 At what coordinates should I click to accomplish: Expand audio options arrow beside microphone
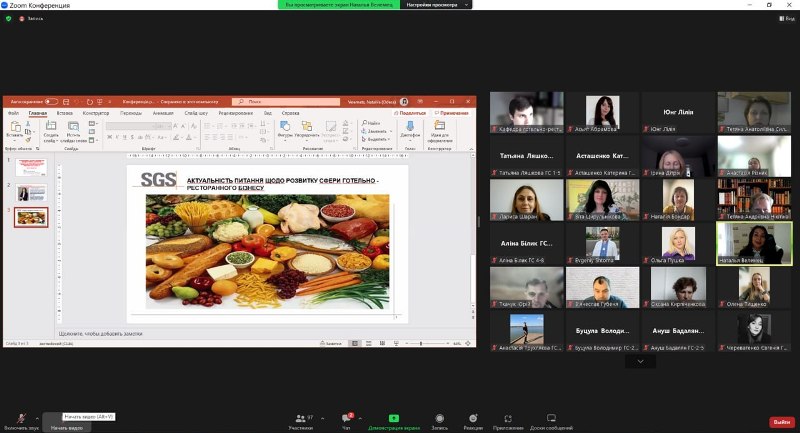(x=37, y=418)
